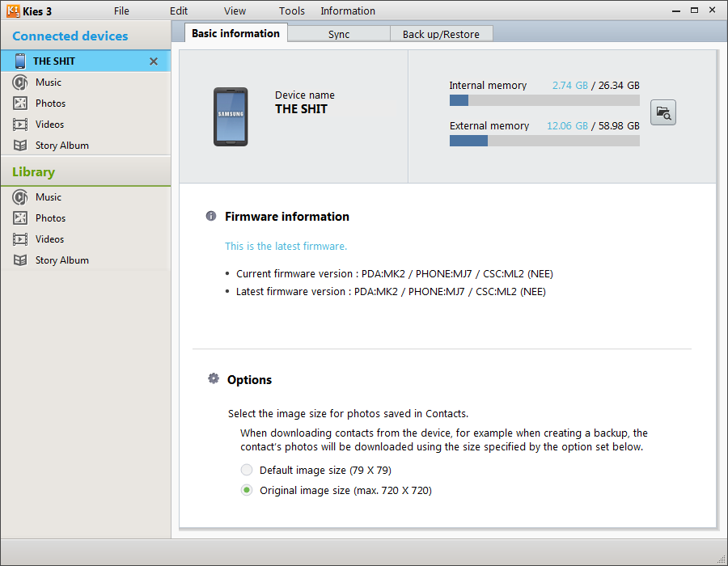Maximize the Kies 3 window
The height and width of the screenshot is (566, 728).
click(x=694, y=11)
